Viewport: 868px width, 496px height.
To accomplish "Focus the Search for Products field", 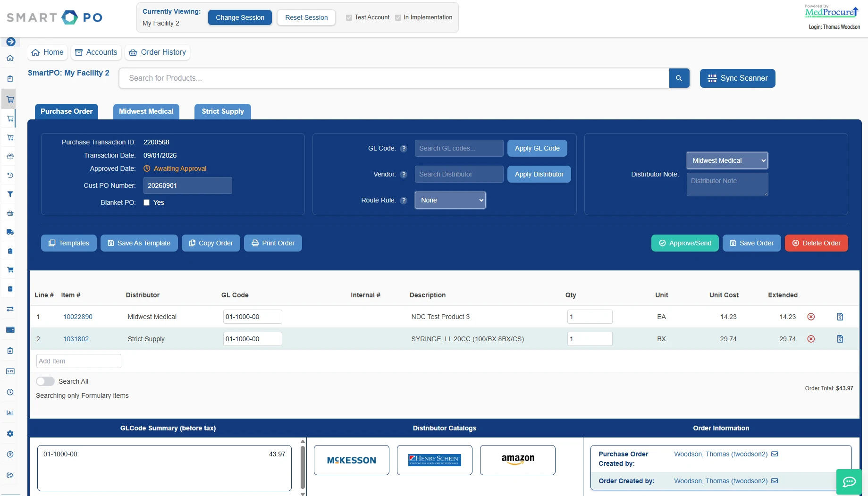I will click(394, 78).
